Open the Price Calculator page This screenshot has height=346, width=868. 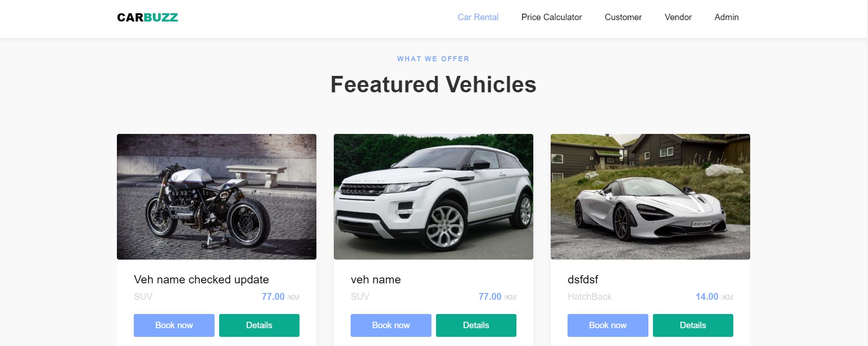tap(551, 17)
